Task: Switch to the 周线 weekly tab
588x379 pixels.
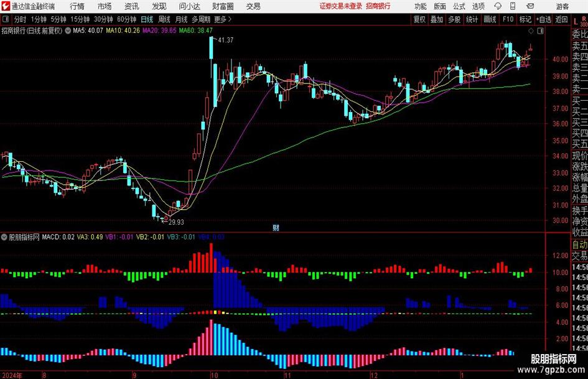Action: [x=164, y=19]
